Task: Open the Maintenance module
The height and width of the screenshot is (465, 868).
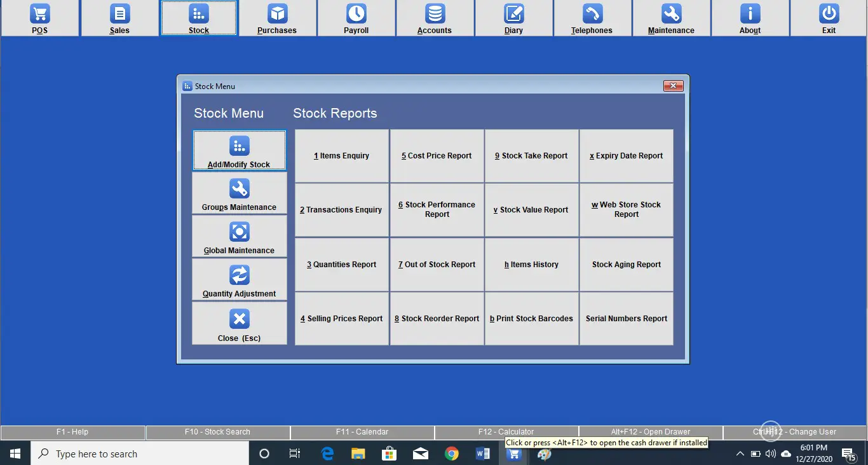Action: click(671, 18)
